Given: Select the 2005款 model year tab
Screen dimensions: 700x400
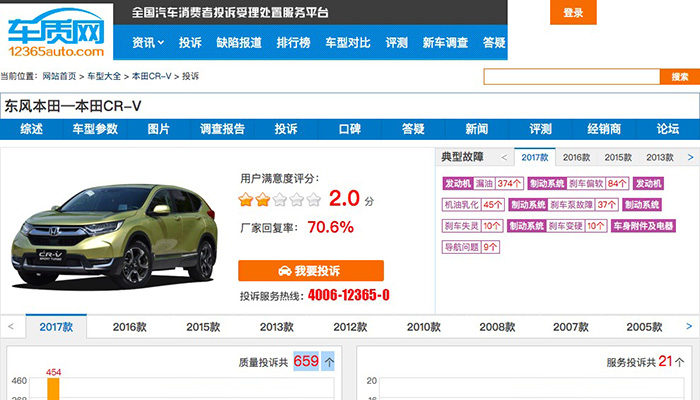Looking at the screenshot, I should coord(644,327).
